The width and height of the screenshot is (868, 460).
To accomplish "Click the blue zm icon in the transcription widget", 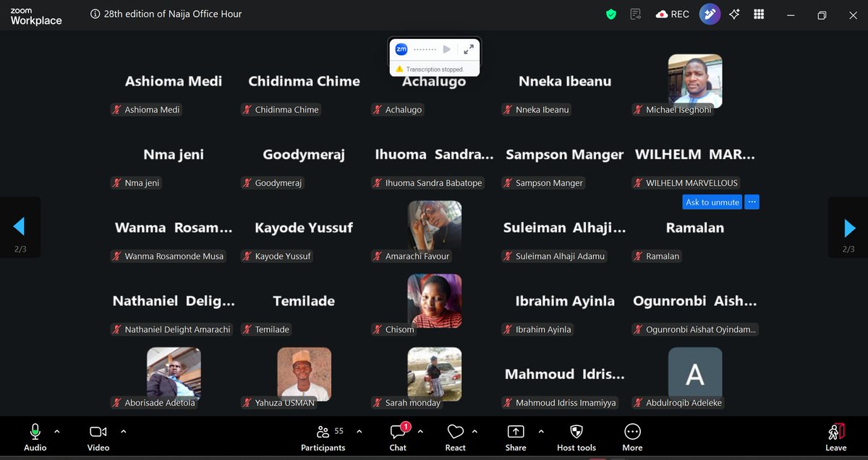I will (x=401, y=49).
